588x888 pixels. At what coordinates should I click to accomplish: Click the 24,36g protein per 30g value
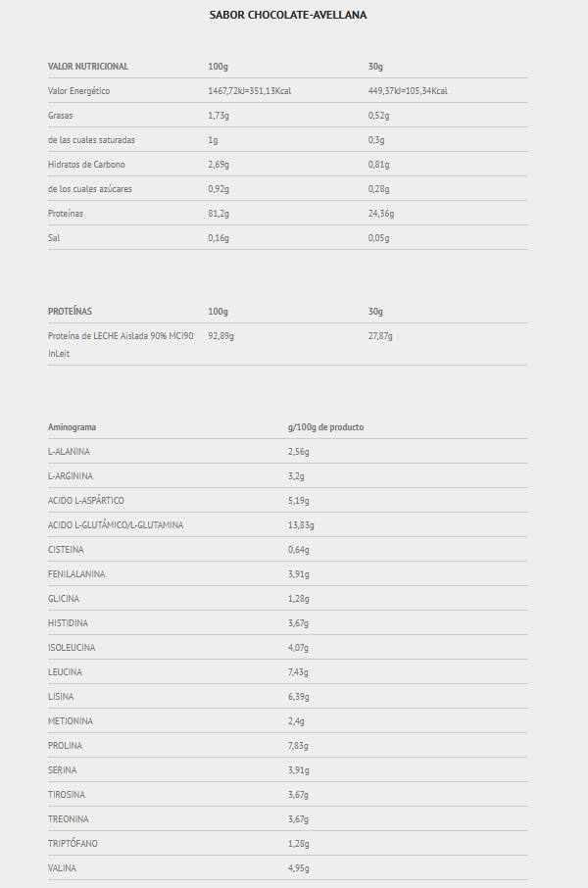coord(380,214)
